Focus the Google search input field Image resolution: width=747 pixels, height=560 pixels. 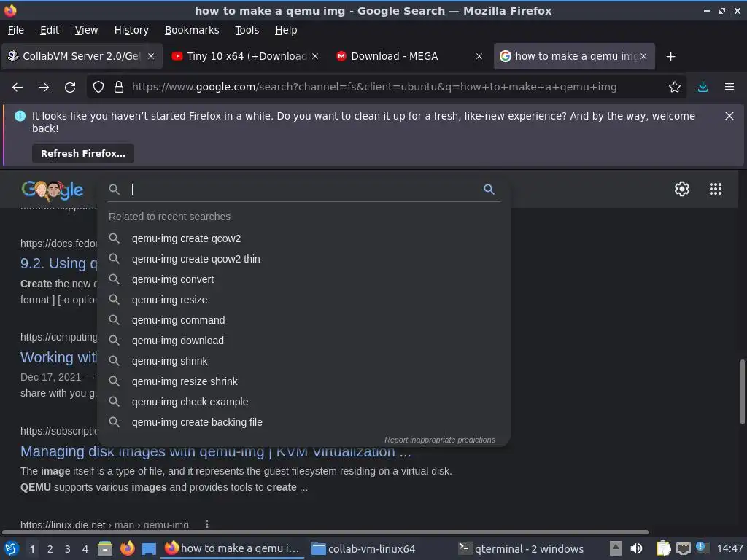pyautogui.click(x=305, y=189)
